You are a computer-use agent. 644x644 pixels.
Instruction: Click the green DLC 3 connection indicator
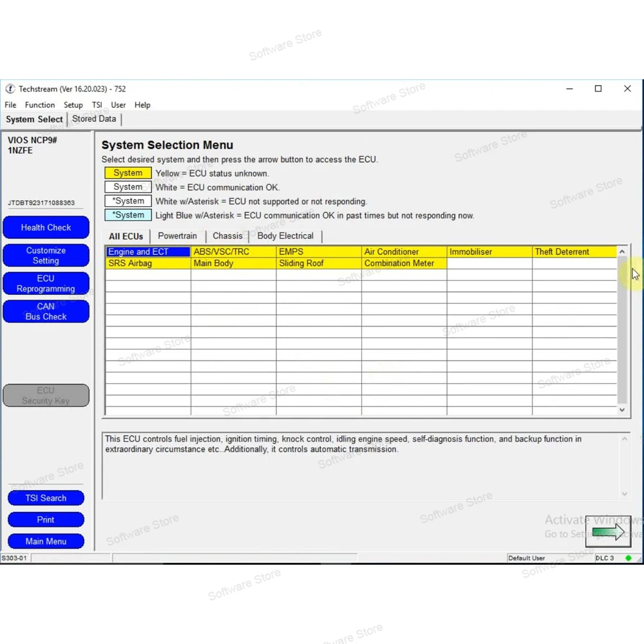628,558
